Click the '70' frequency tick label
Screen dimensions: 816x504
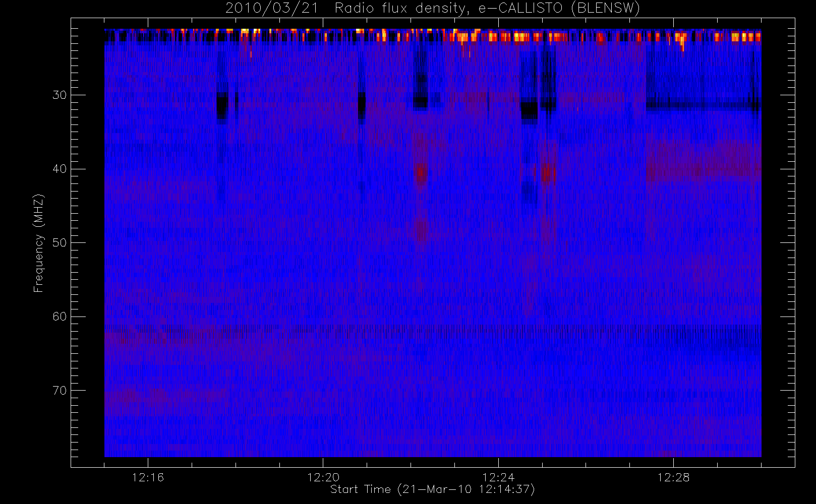[60, 391]
